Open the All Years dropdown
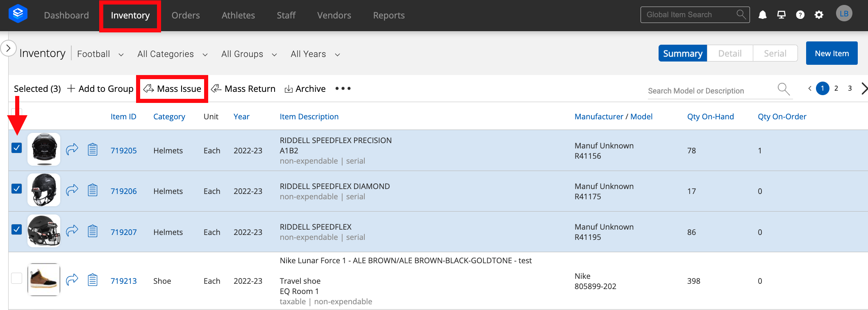868x310 pixels. click(315, 54)
